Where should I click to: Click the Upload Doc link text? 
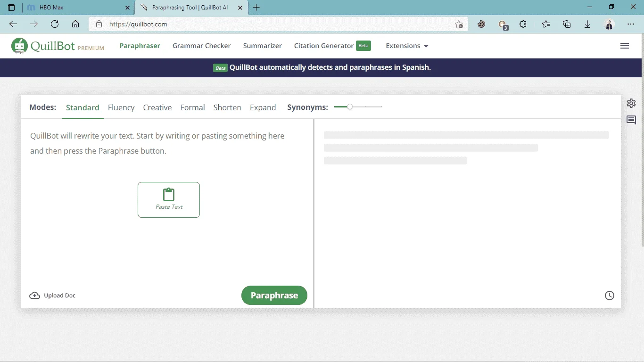(59, 296)
